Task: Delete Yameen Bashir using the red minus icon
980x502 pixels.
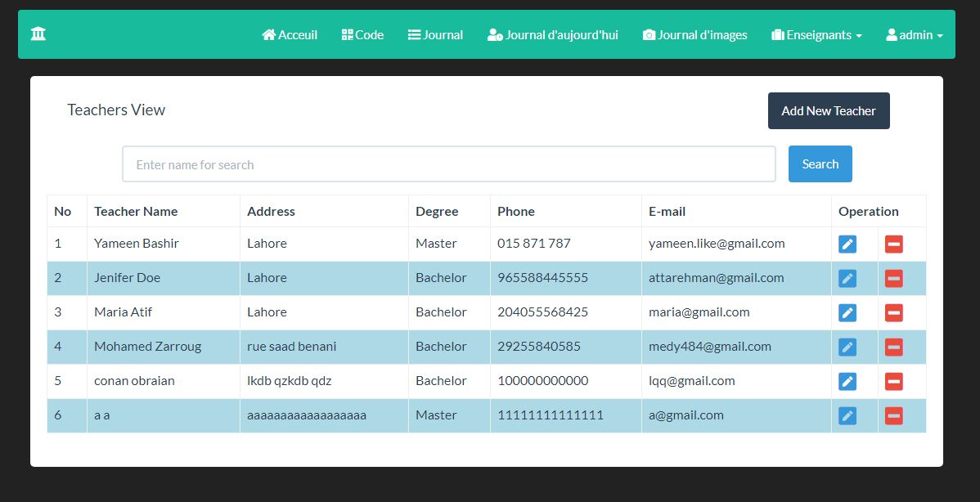Action: pos(894,244)
